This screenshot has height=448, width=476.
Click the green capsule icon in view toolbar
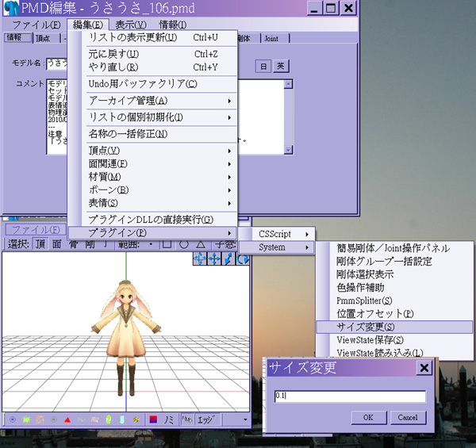click(109, 419)
